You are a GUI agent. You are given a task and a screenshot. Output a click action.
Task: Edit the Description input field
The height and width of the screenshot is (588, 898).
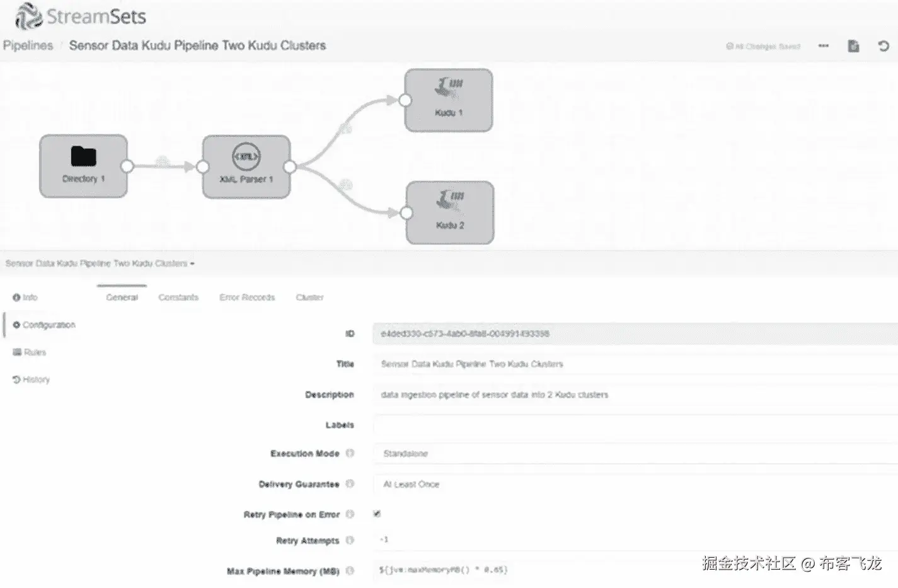click(635, 395)
